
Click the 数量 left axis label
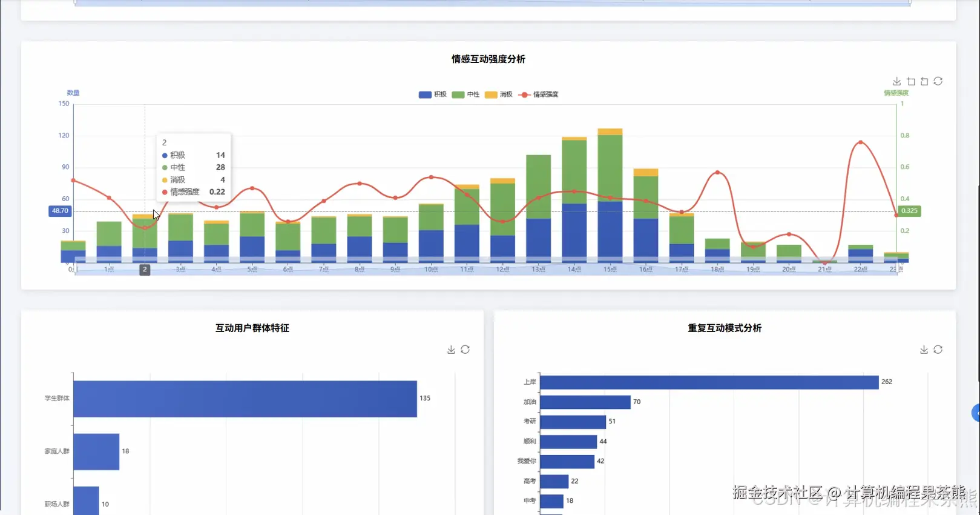pos(73,93)
